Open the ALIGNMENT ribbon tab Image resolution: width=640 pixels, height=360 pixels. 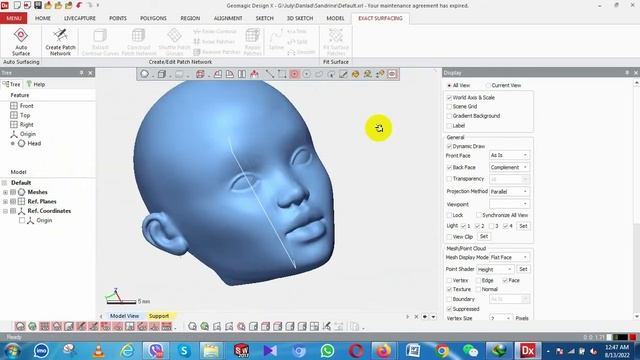(x=228, y=18)
